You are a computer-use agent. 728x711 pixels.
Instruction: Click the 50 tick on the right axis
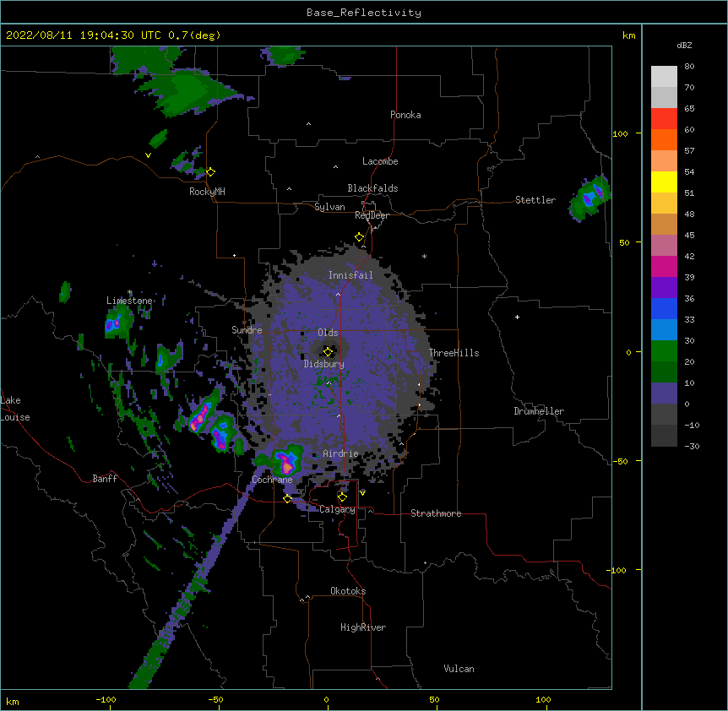pyautogui.click(x=624, y=242)
